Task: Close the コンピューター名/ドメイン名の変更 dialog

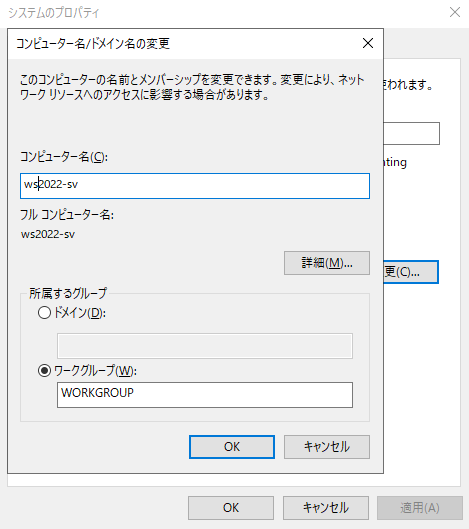Action: click(x=368, y=43)
